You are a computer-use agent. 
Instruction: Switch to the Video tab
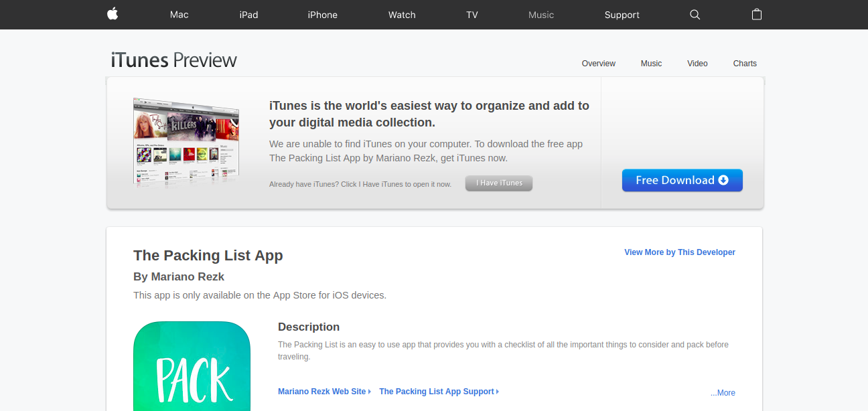697,64
